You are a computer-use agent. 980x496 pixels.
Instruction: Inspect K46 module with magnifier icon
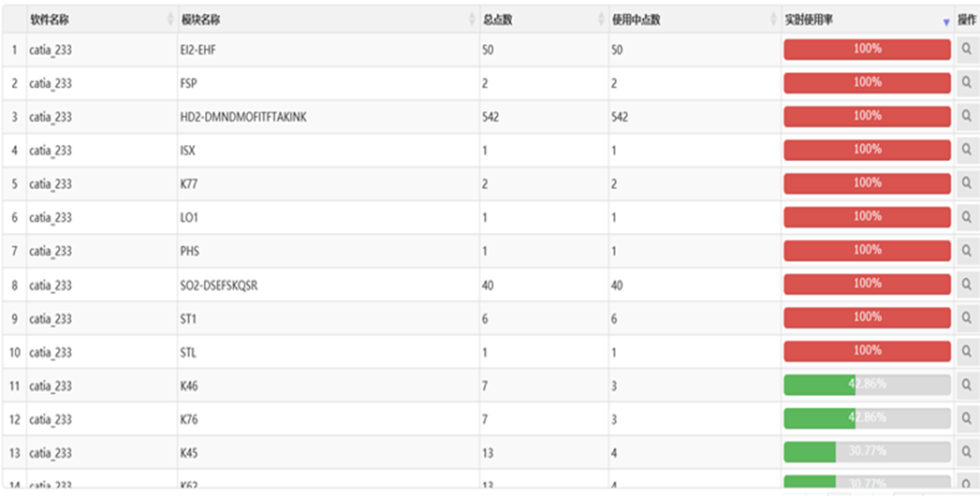click(x=967, y=386)
